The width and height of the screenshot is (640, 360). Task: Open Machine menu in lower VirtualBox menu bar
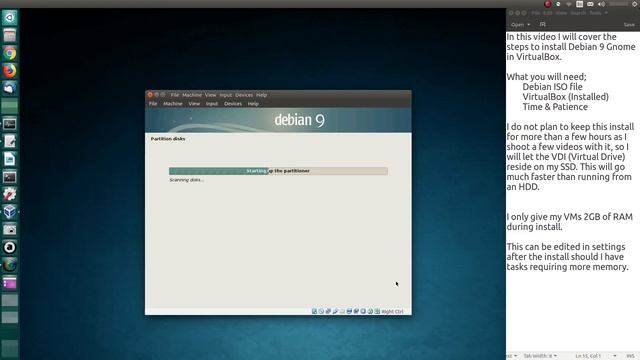(173, 104)
